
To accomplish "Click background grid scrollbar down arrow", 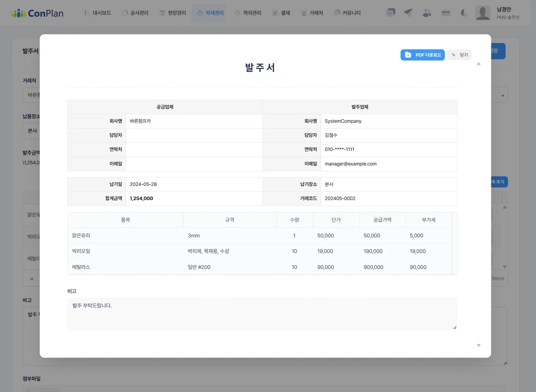I will pos(505,267).
